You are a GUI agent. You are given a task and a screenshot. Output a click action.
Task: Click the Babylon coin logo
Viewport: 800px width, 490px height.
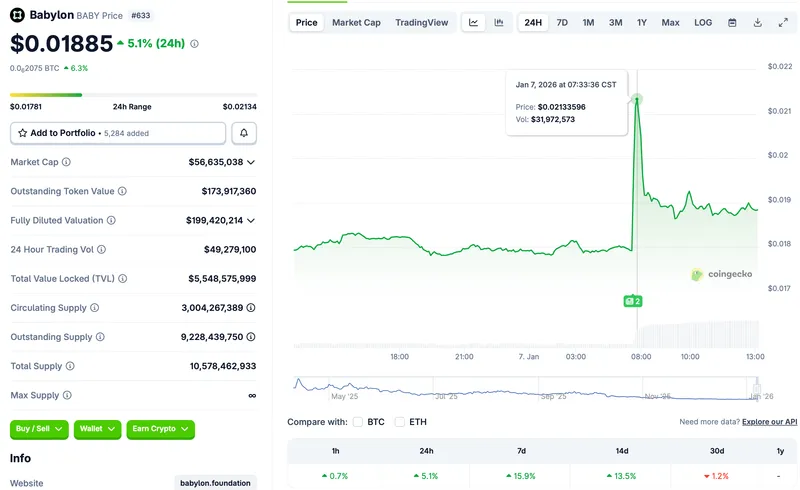click(17, 15)
